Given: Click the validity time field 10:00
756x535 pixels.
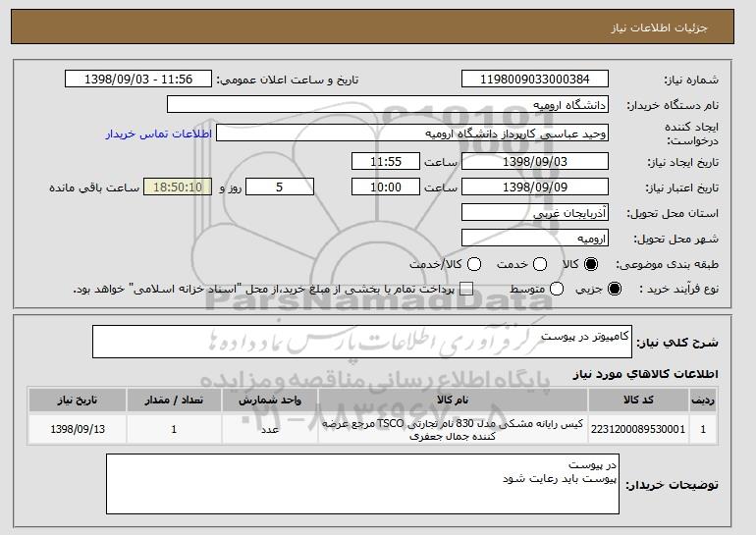Looking at the screenshot, I should pos(386,187).
